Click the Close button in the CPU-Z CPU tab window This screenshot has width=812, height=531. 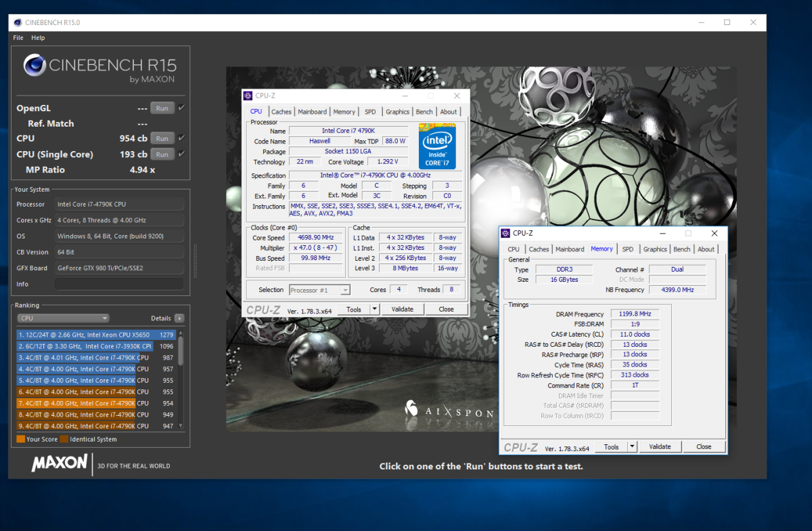pos(446,309)
